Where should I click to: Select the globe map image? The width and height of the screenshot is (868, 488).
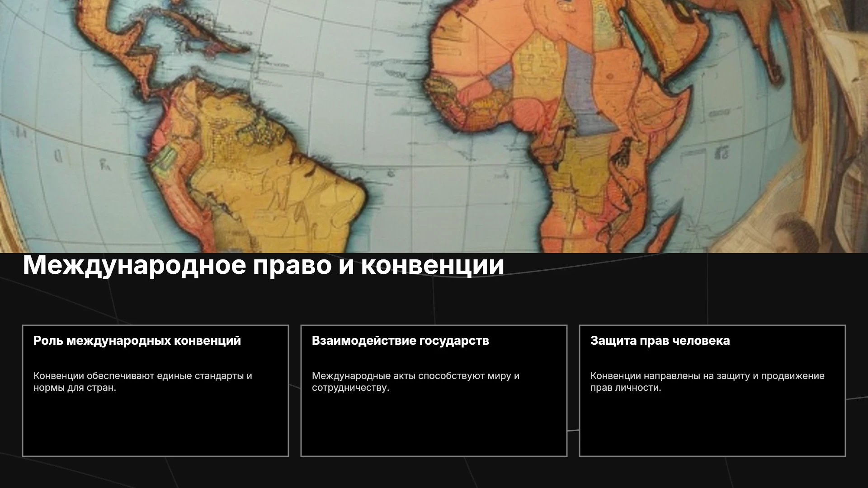(434, 127)
